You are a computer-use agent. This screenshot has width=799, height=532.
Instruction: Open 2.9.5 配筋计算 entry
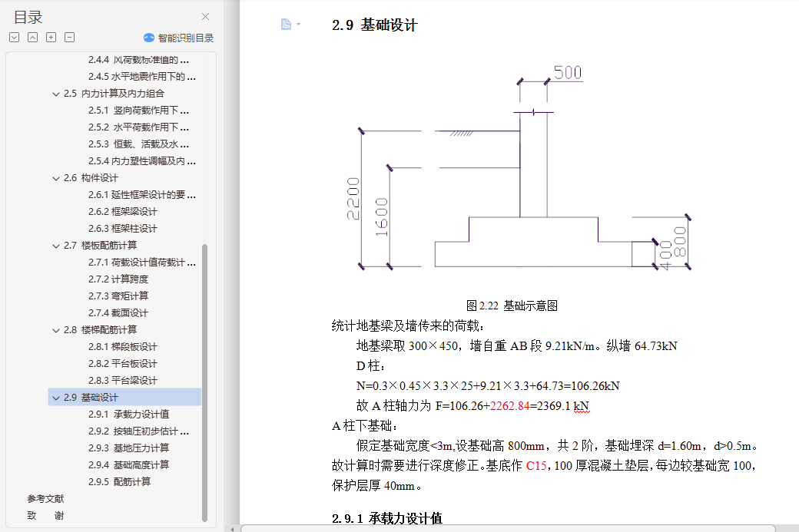point(120,482)
